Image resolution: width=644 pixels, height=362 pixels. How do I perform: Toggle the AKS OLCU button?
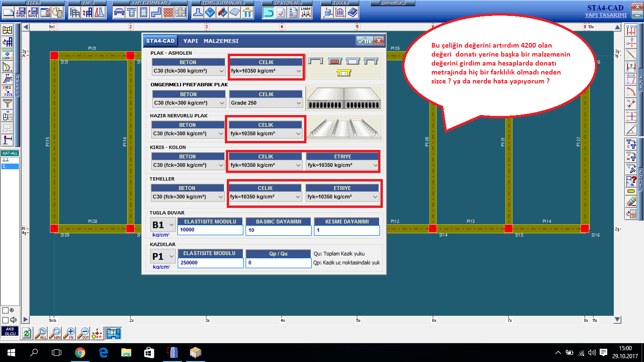(x=9, y=331)
